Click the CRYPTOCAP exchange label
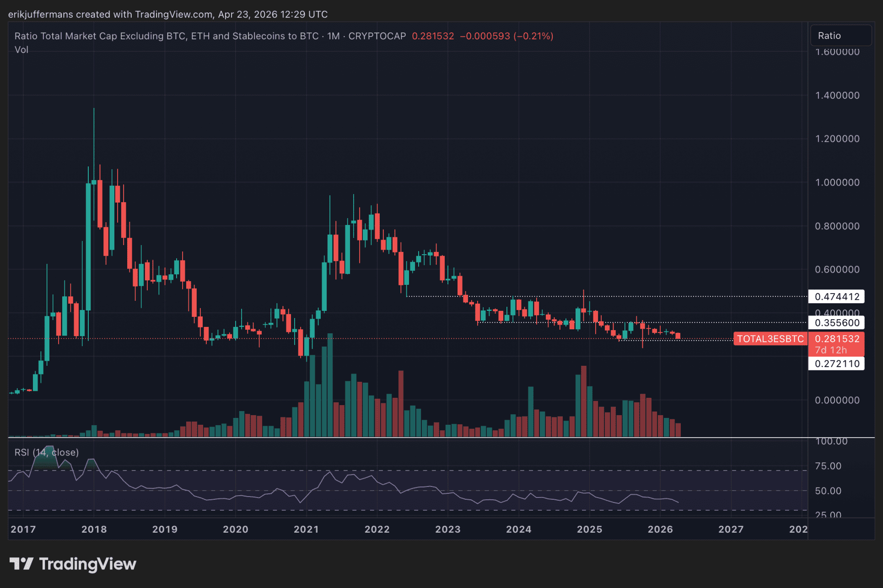Image resolution: width=883 pixels, height=588 pixels. (x=377, y=36)
